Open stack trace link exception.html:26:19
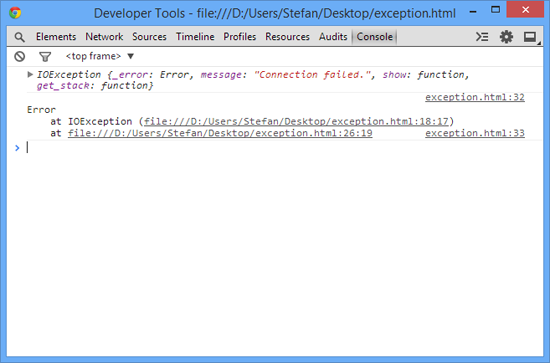The image size is (550, 363). click(x=220, y=133)
